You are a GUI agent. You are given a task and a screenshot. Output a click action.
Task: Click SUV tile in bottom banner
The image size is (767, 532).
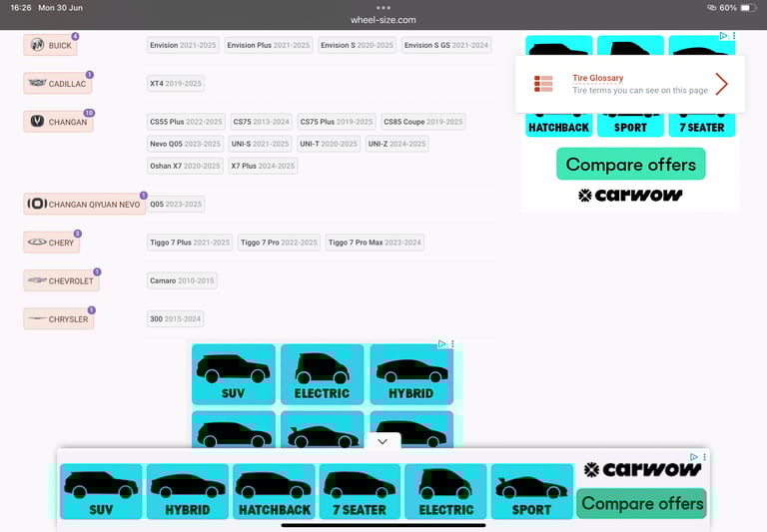(101, 491)
